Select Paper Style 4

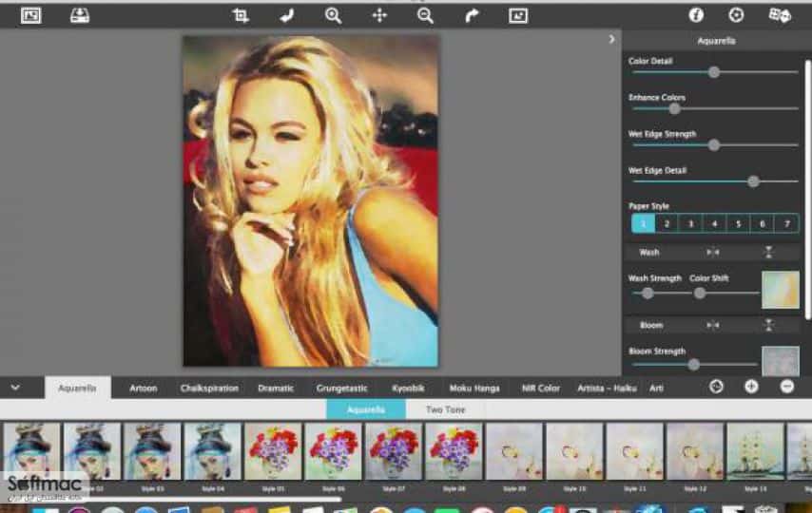[x=715, y=223]
